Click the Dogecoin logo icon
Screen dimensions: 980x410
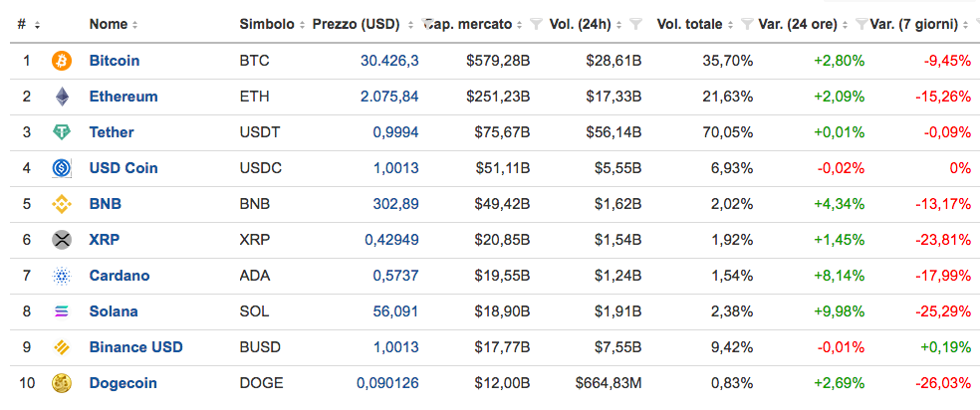62,383
